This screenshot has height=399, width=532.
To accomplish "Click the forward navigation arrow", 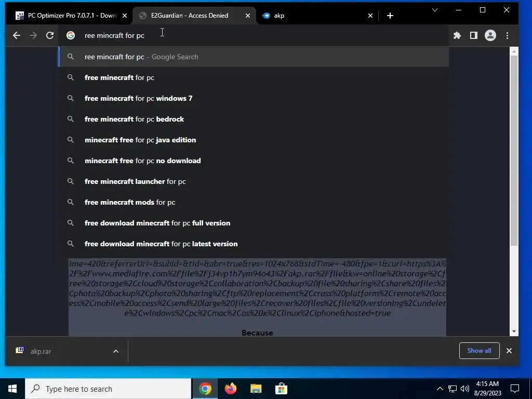I will pyautogui.click(x=33, y=35).
